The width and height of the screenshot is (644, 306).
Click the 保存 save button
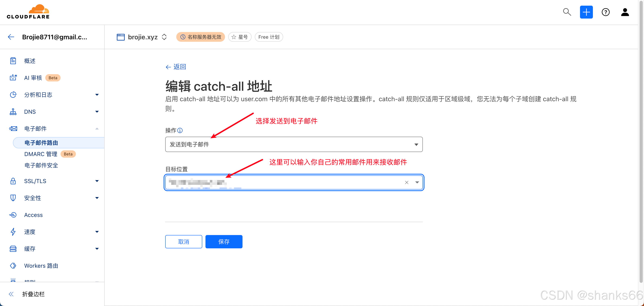click(x=224, y=242)
